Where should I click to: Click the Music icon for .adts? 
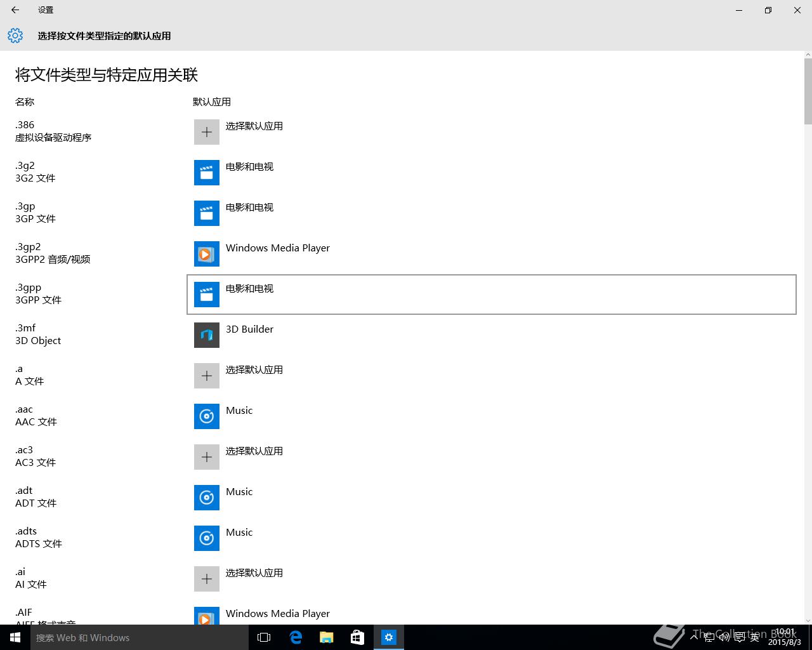(206, 538)
